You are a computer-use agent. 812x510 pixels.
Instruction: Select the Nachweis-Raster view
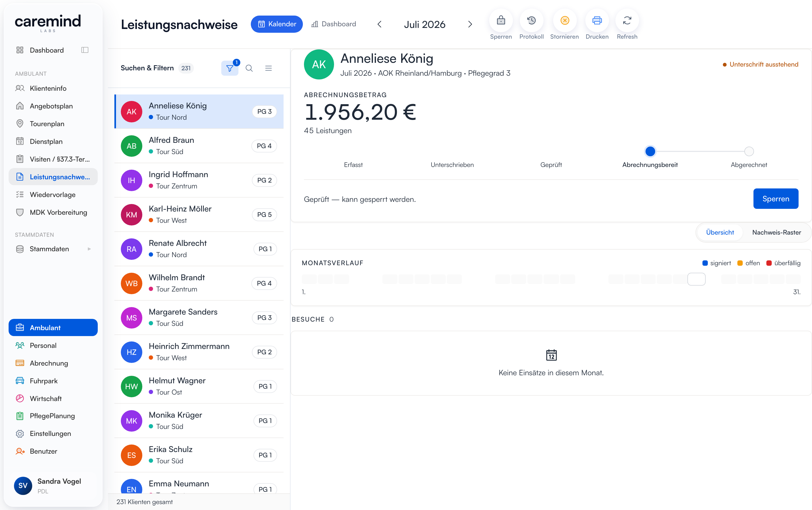tap(776, 232)
